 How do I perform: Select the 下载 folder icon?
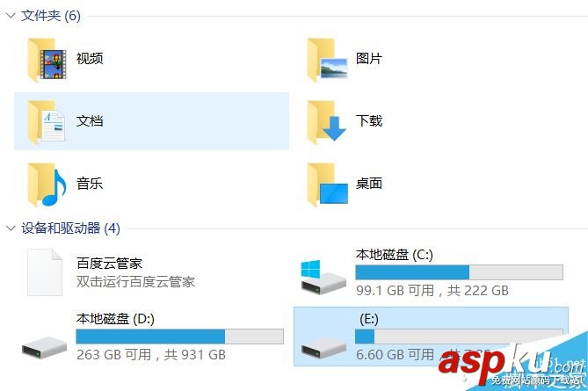[x=327, y=122]
